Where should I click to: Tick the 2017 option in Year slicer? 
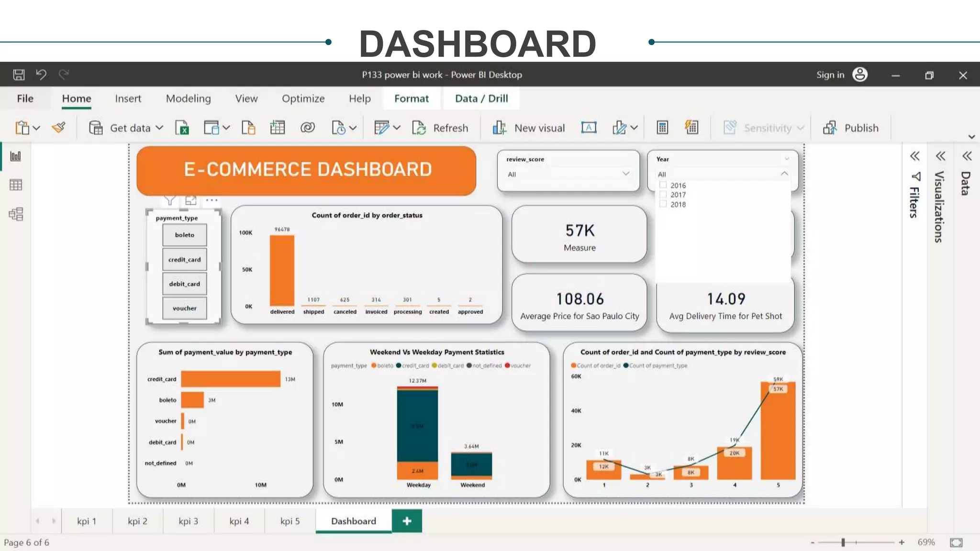(x=663, y=195)
